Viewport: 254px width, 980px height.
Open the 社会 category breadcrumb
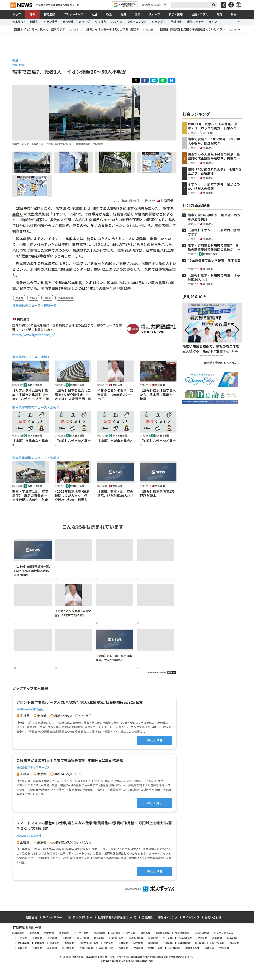point(15,60)
